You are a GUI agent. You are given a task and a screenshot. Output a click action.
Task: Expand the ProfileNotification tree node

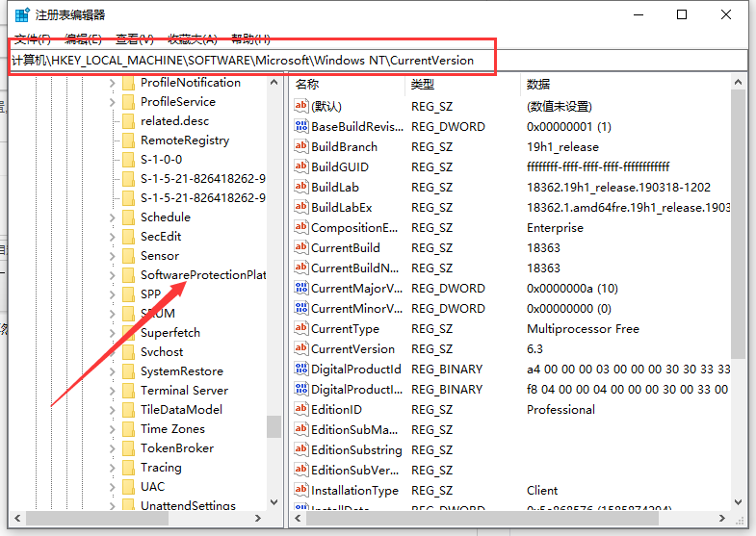coord(113,83)
